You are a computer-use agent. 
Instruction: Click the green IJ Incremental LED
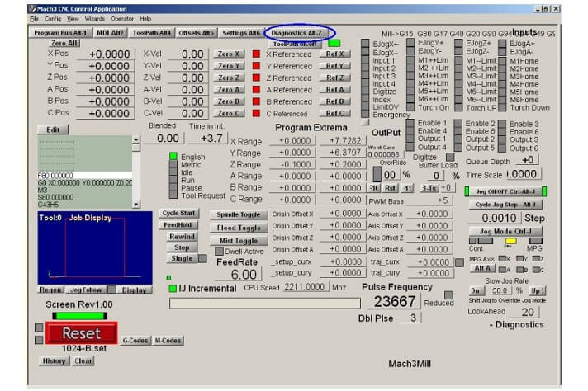tap(173, 289)
